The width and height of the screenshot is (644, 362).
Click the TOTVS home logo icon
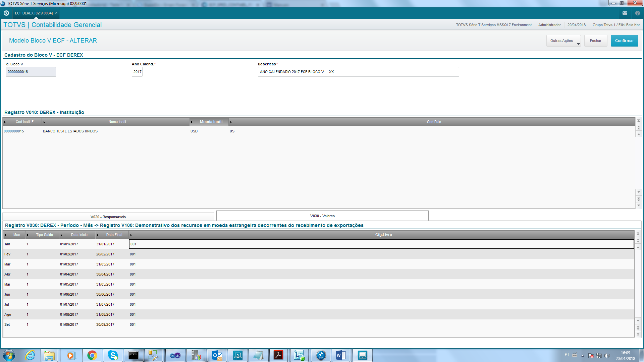(x=6, y=13)
